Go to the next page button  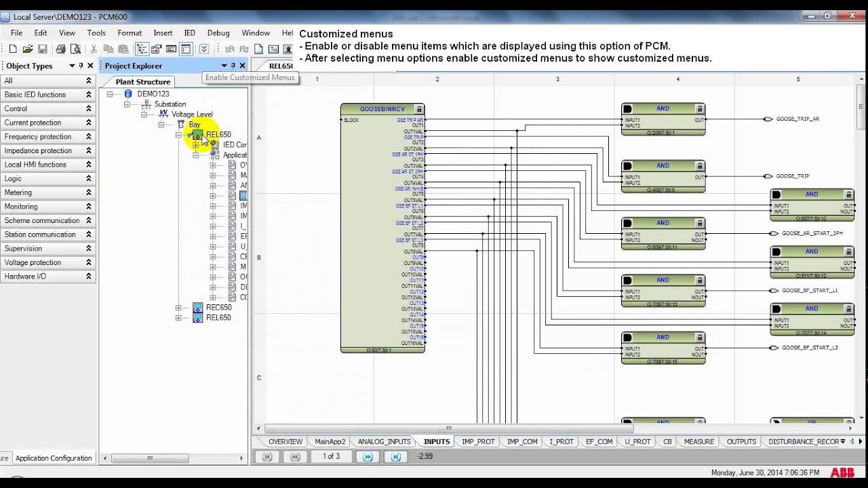click(x=368, y=457)
